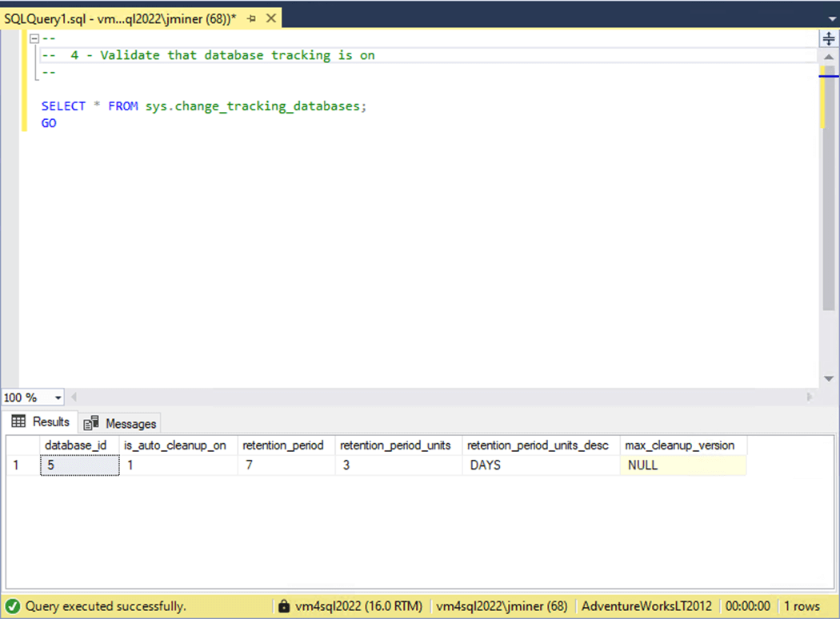
Task: Pin the SQLQuery1.sql document tab
Action: [x=251, y=18]
